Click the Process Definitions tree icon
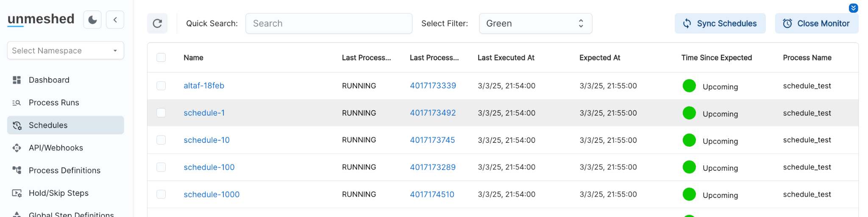 click(x=17, y=170)
